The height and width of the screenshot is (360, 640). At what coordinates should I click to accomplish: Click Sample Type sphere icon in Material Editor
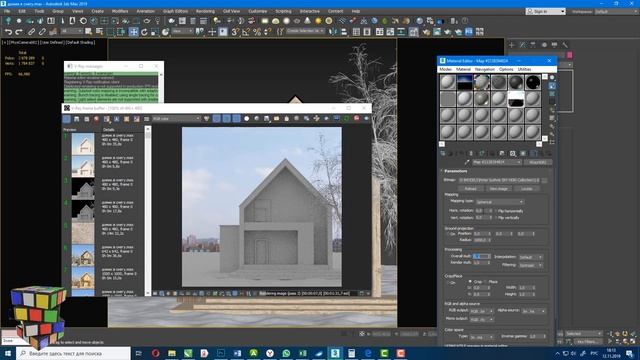pyautogui.click(x=552, y=78)
